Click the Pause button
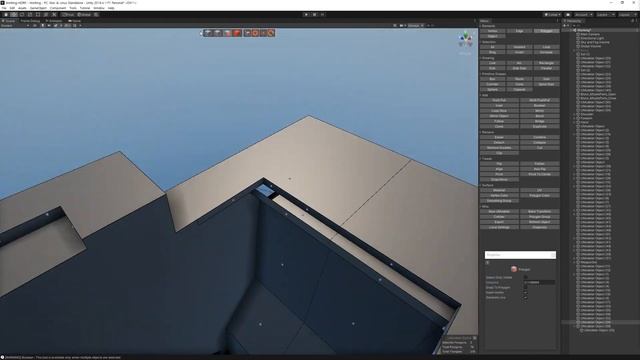The height and width of the screenshot is (360, 640). click(x=315, y=15)
